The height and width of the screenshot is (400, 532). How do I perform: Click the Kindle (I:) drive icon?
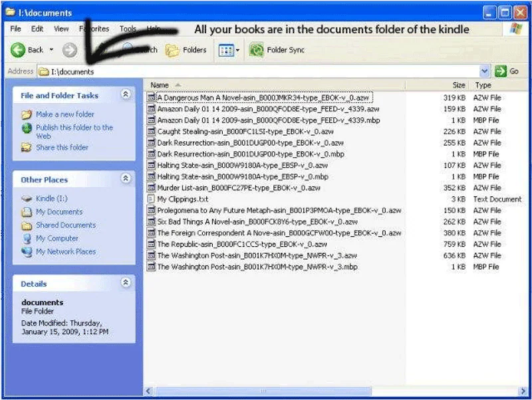[27, 198]
